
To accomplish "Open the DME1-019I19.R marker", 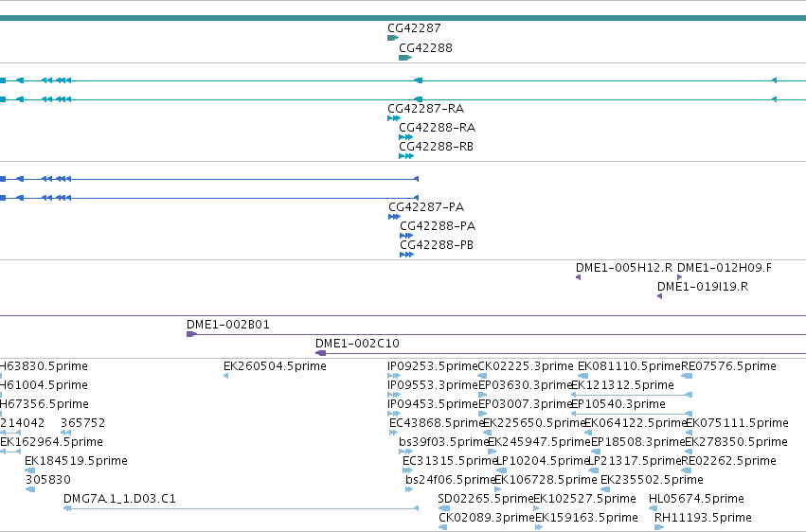I will click(659, 296).
